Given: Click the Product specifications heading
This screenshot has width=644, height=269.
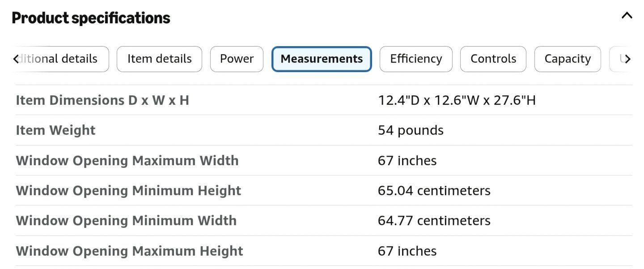Looking at the screenshot, I should pos(91,18).
